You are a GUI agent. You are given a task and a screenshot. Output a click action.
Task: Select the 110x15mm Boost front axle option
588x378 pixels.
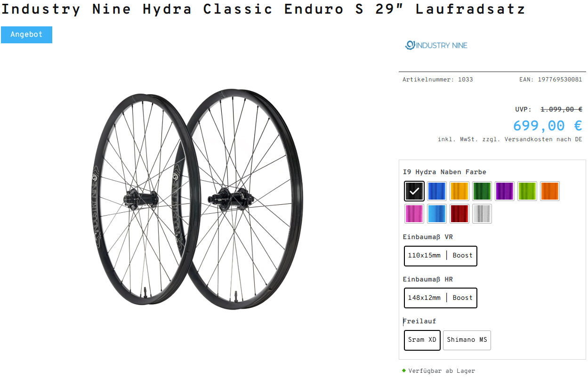[x=441, y=256]
